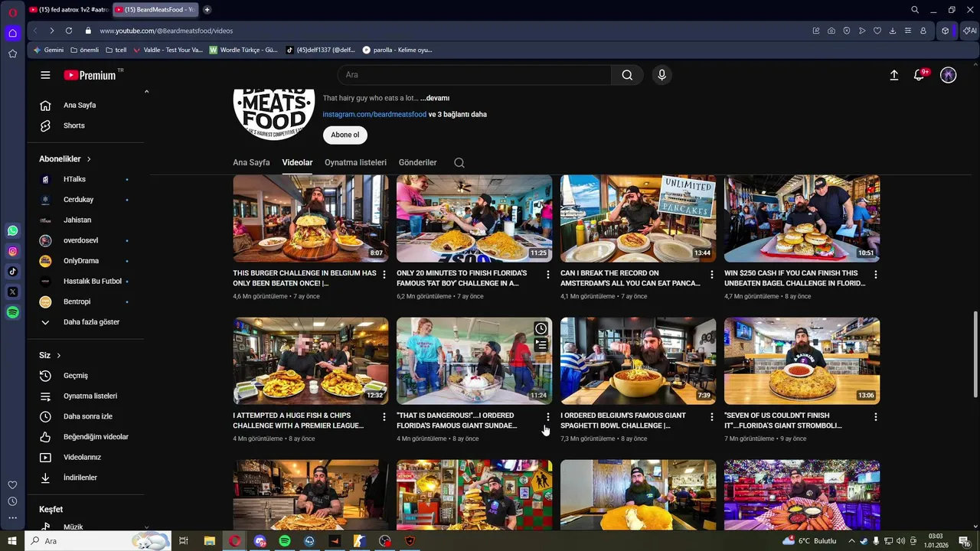980x551 pixels.
Task: Open the YouTube hamburger guide menu
Action: (x=45, y=75)
